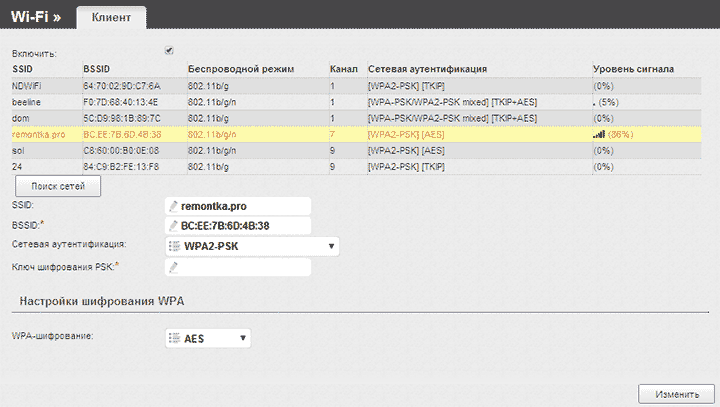
Task: Click the Уровень сигнала column header
Action: [x=633, y=70]
